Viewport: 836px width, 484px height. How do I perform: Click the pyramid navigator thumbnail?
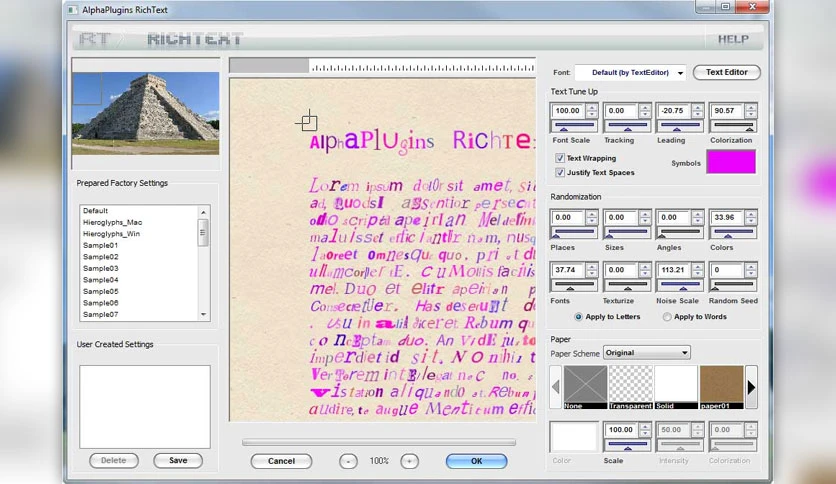(146, 114)
